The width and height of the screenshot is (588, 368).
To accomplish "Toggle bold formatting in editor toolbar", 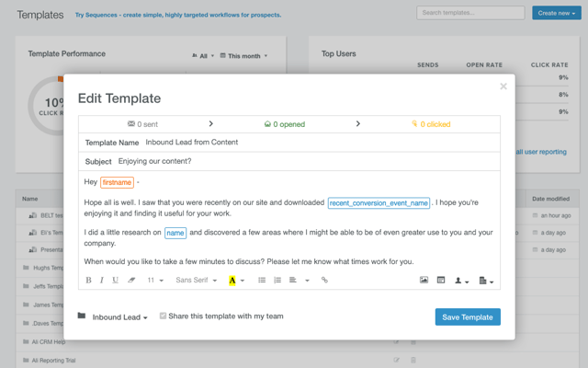I will coord(88,280).
